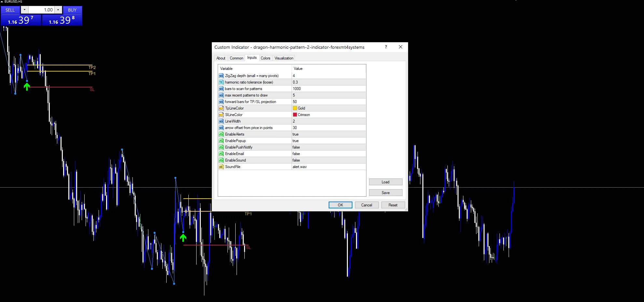The height and width of the screenshot is (302, 644).
Task: Switch to the Visualization tab
Action: click(x=284, y=58)
